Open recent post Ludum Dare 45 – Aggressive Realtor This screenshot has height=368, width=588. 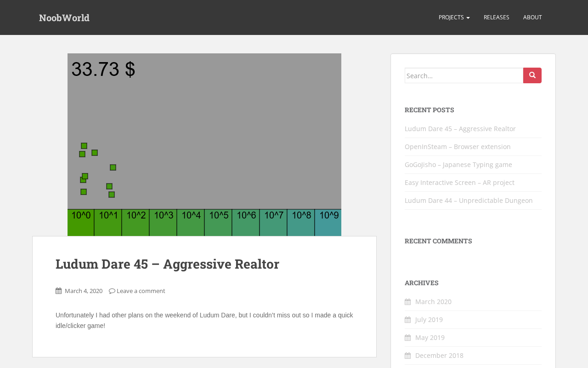tap(460, 129)
